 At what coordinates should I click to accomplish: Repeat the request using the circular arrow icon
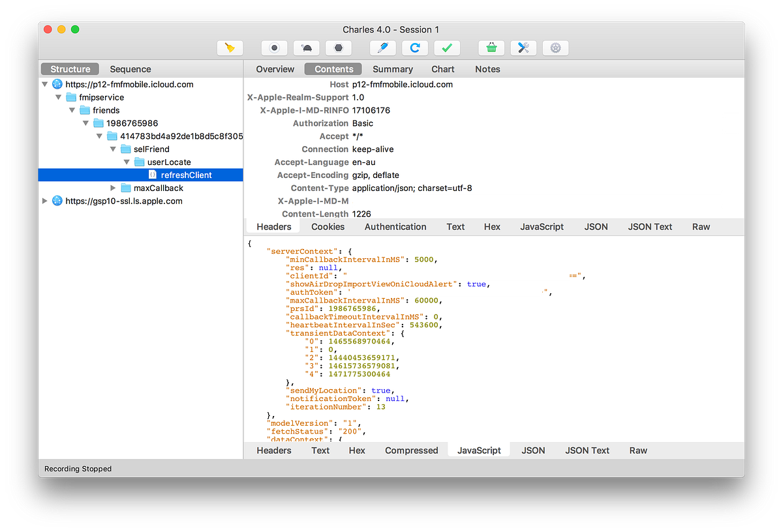point(415,48)
